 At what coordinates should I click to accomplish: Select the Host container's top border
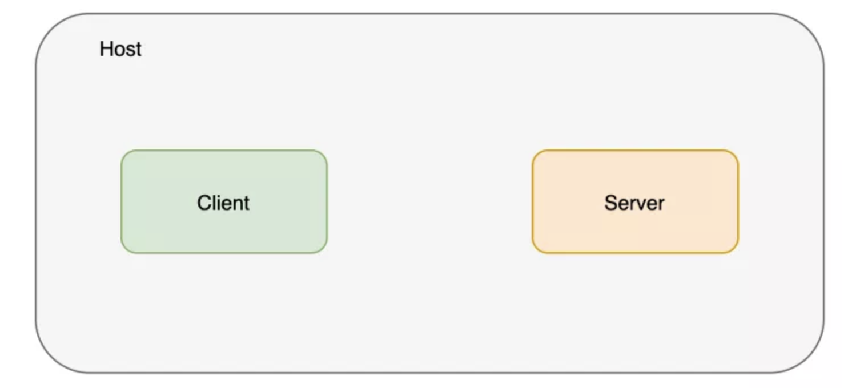429,14
